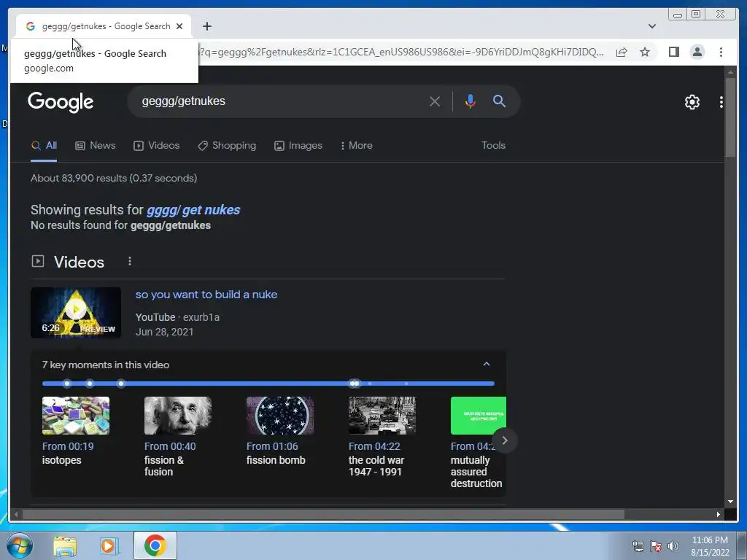Click the network tray icon
The height and width of the screenshot is (560, 747).
coord(638,546)
